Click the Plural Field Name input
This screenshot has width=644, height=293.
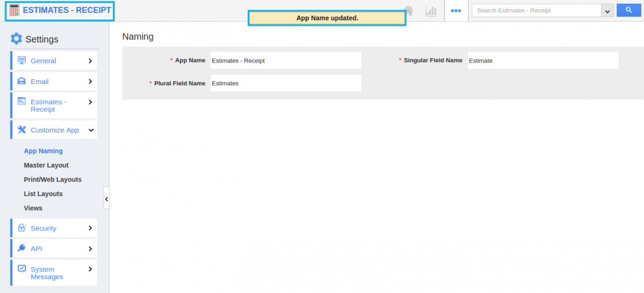pyautogui.click(x=286, y=83)
